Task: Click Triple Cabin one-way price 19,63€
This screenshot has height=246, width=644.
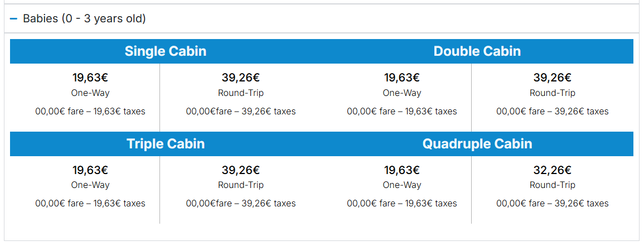Action: coord(90,170)
